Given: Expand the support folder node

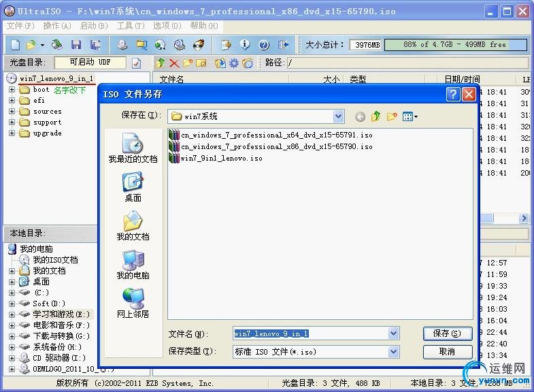Looking at the screenshot, I should 12,122.
